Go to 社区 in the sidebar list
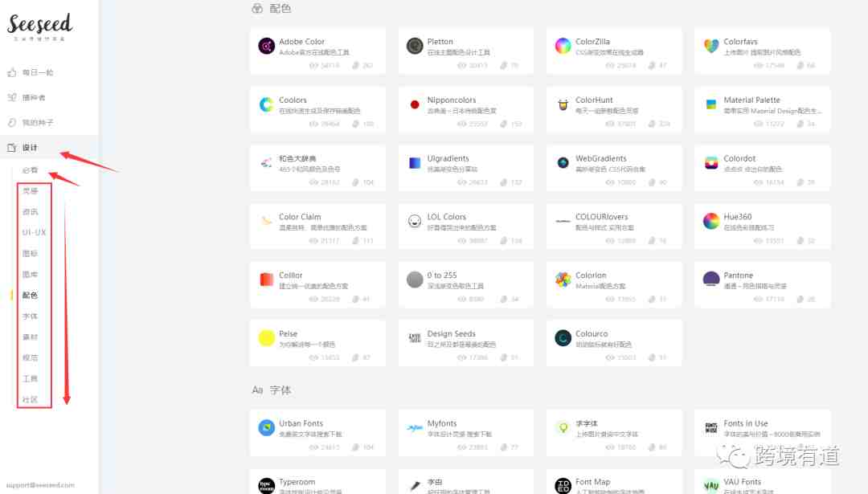The image size is (868, 494). (x=30, y=399)
